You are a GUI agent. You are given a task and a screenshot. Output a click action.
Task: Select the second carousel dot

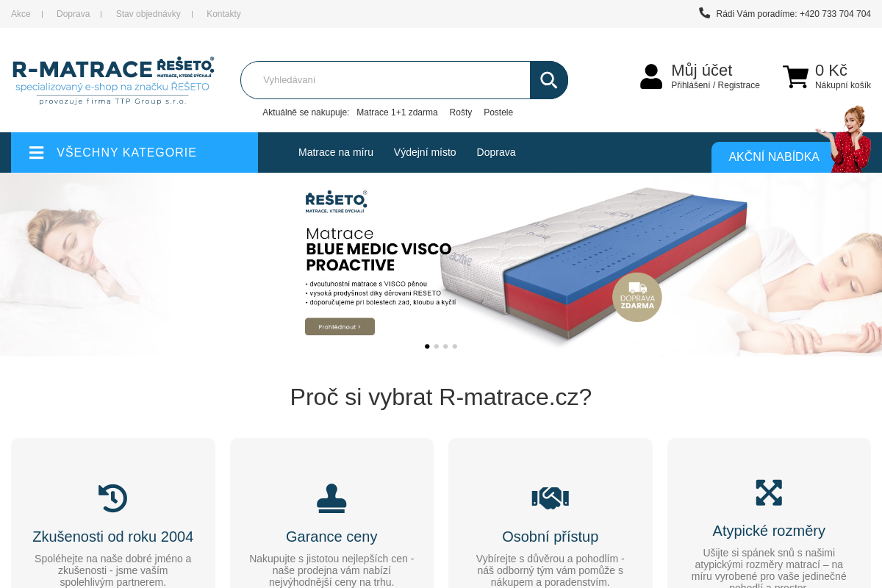click(437, 346)
